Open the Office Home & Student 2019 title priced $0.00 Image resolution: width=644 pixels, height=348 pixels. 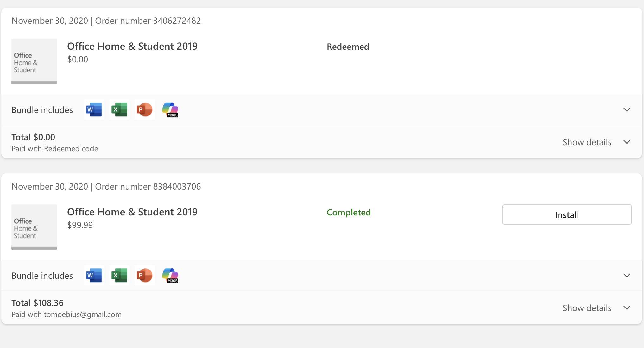point(132,46)
